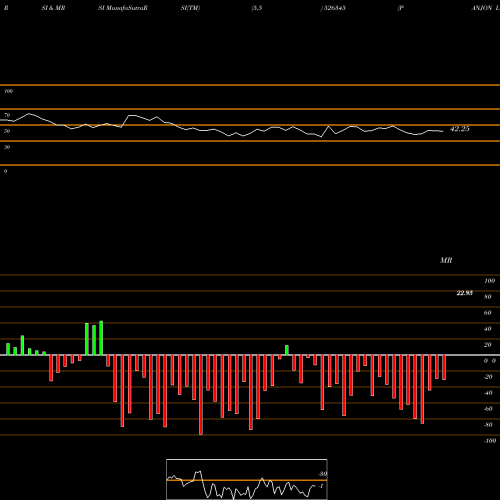The image size is (500, 500).
Task: Open the mini overview chart thumbnail
Action: (x=247, y=479)
